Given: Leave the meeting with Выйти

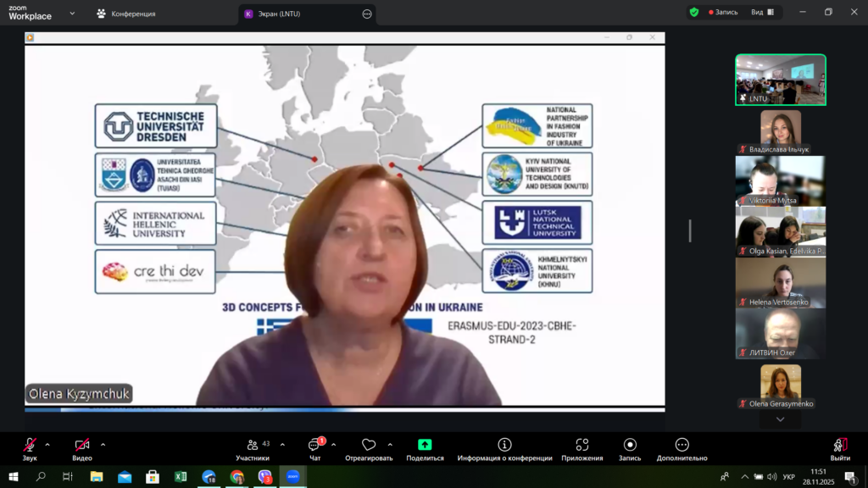Looking at the screenshot, I should [840, 446].
